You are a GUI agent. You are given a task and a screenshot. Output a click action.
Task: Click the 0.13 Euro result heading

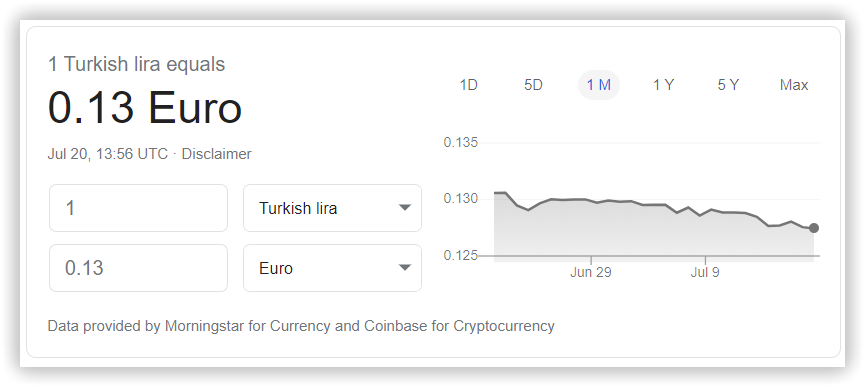point(145,108)
